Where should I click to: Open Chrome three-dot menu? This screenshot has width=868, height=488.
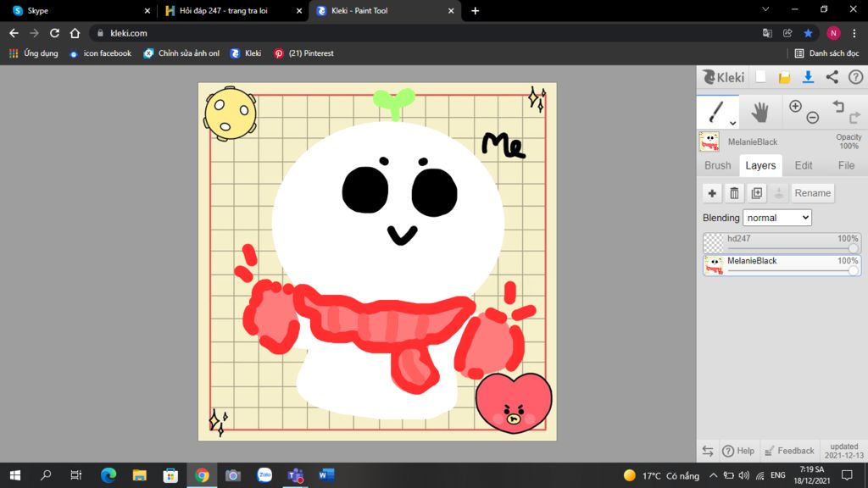[854, 33]
